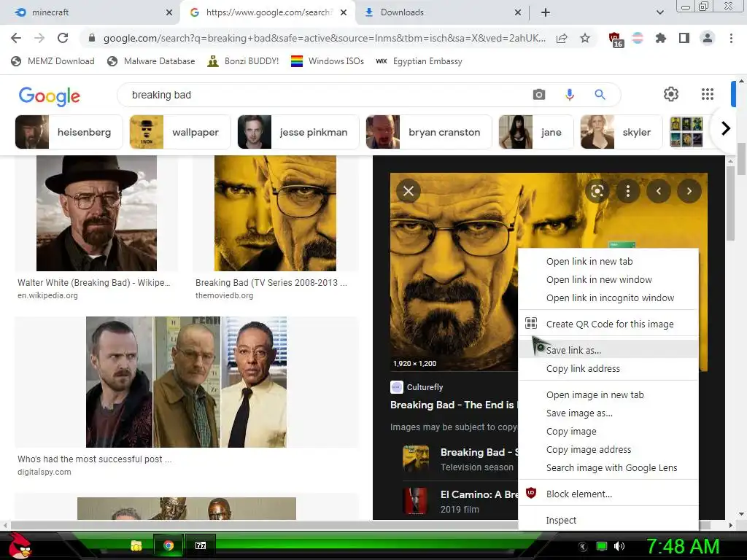
Task: Click the breaking bad search input field
Action: pyautogui.click(x=324, y=95)
